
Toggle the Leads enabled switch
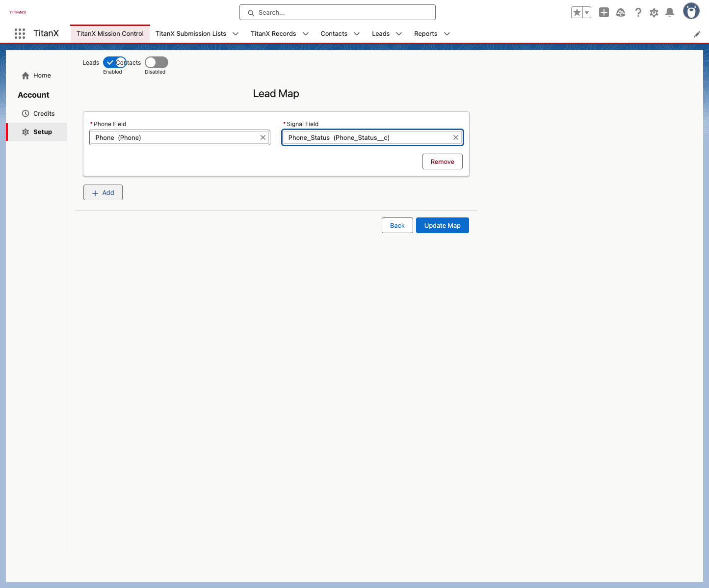coord(115,62)
